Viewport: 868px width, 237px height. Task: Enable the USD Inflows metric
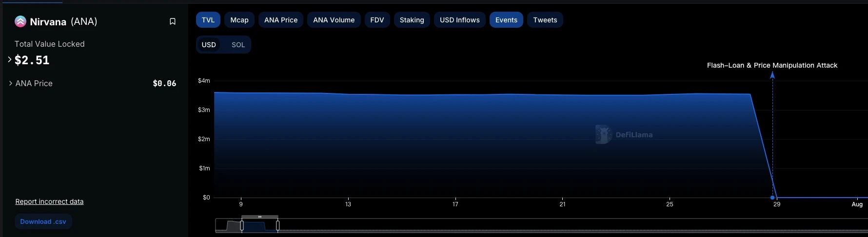459,20
